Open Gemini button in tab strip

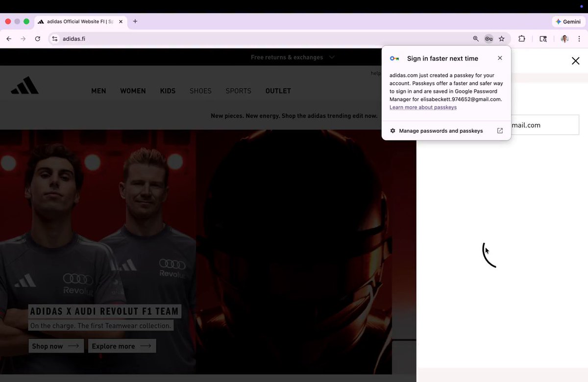point(568,22)
